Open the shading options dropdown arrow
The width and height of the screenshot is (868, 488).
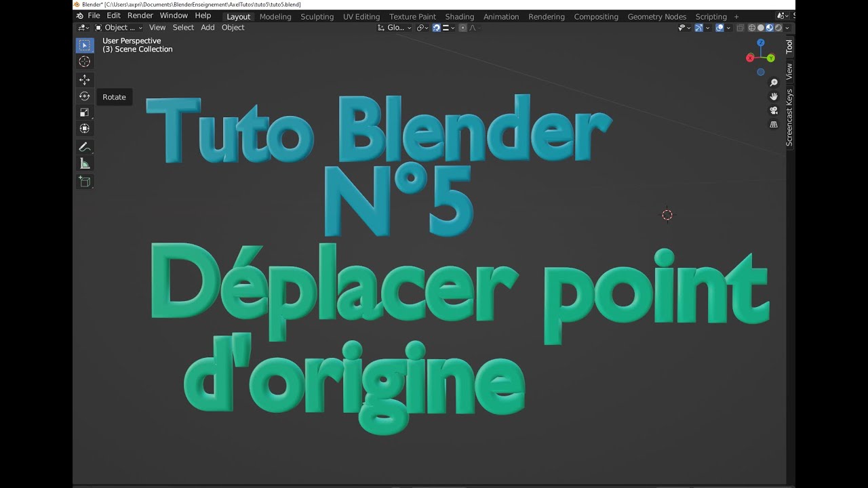(787, 28)
